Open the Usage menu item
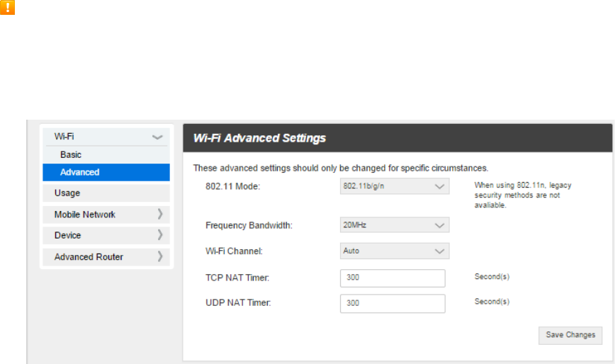 pyautogui.click(x=106, y=193)
